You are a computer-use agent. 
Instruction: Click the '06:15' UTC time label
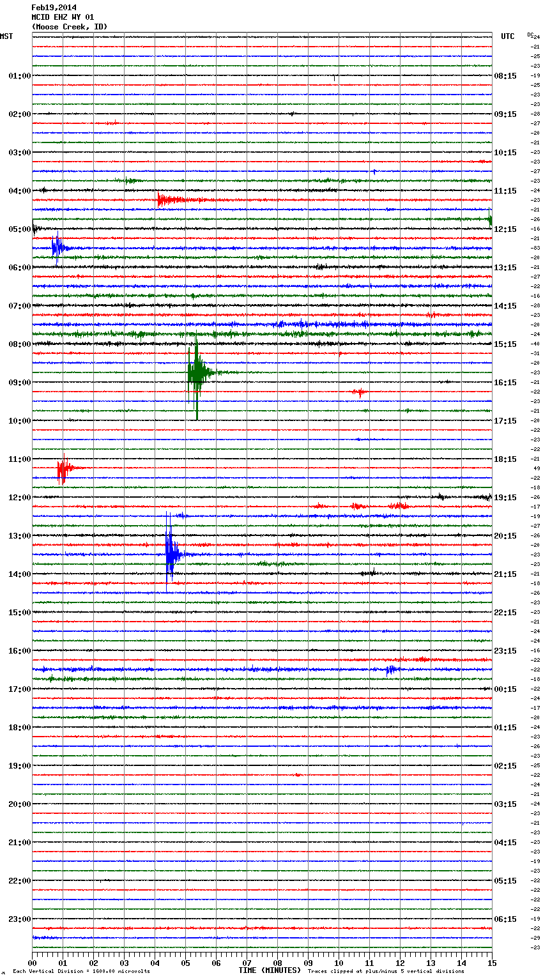click(505, 919)
